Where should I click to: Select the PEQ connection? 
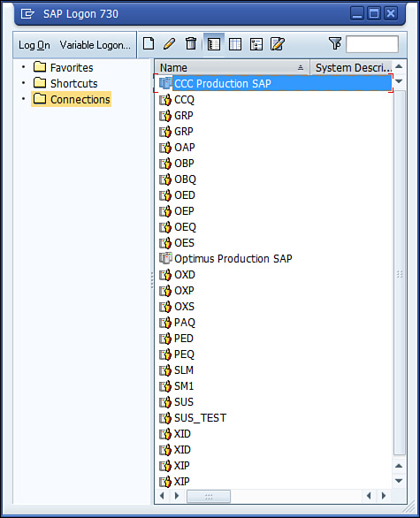184,354
